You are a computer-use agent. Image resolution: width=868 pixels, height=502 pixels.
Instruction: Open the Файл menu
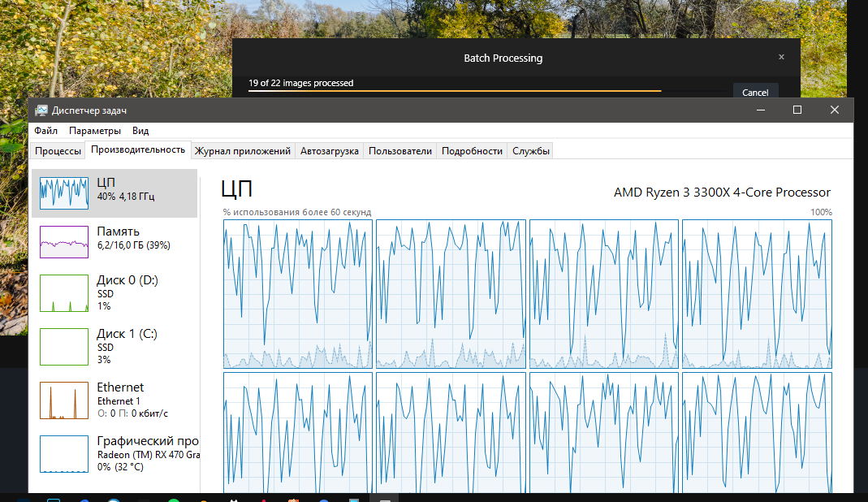pyautogui.click(x=45, y=131)
